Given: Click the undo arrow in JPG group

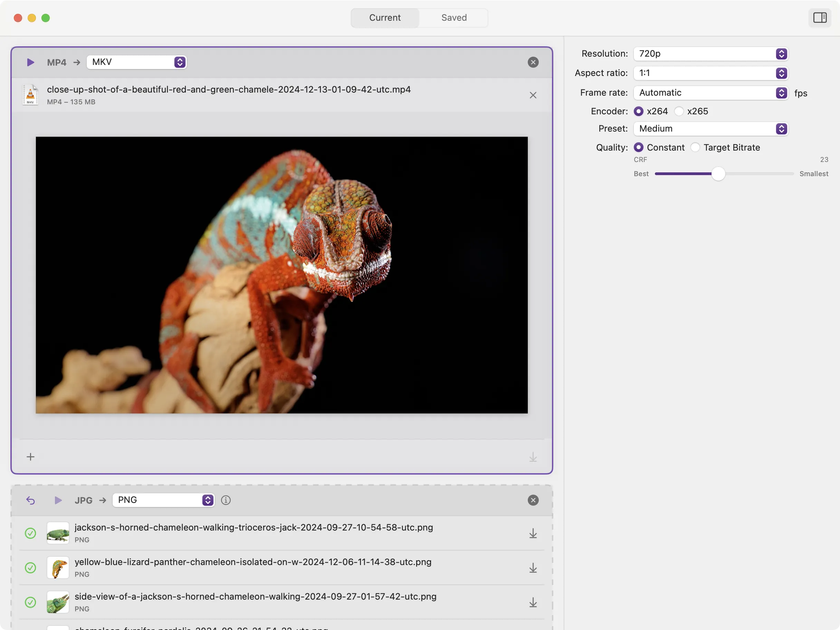Looking at the screenshot, I should tap(31, 500).
